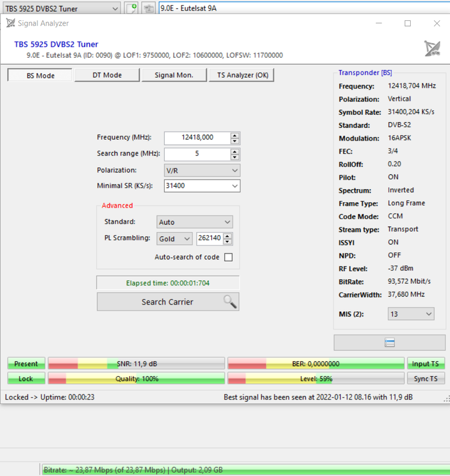The height and width of the screenshot is (476, 450).
Task: Click the Present status button
Action: (x=26, y=364)
